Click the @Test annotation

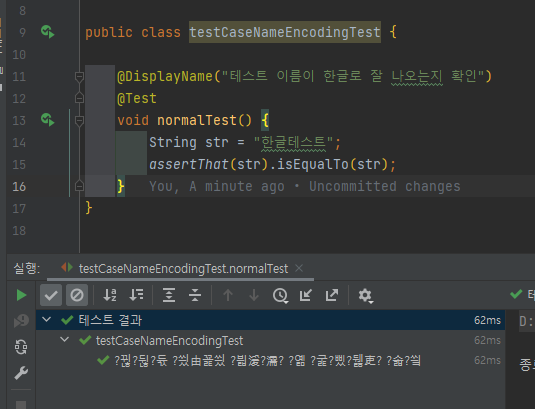coord(137,98)
